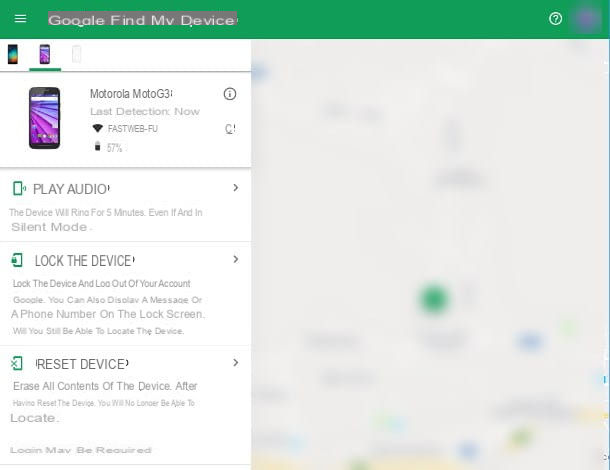Click the Play Audio phone ringing icon
Image resolution: width=610 pixels, height=470 pixels.
[x=19, y=188]
